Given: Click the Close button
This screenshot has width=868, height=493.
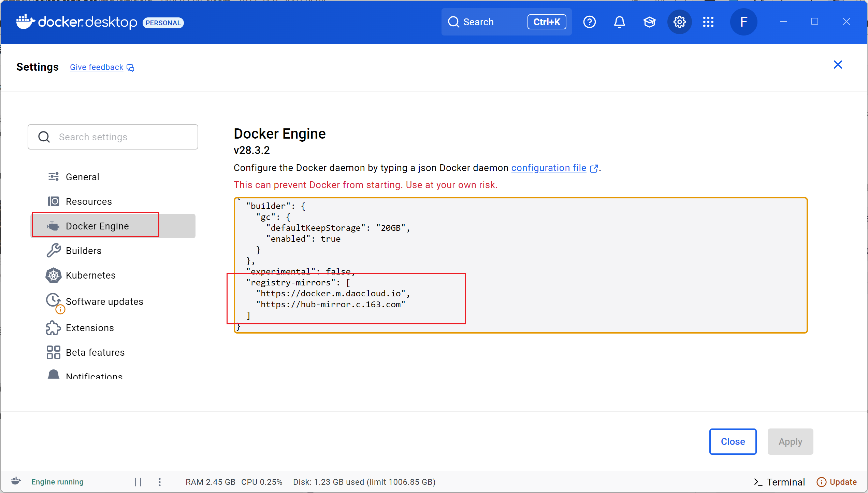Looking at the screenshot, I should pyautogui.click(x=733, y=441).
